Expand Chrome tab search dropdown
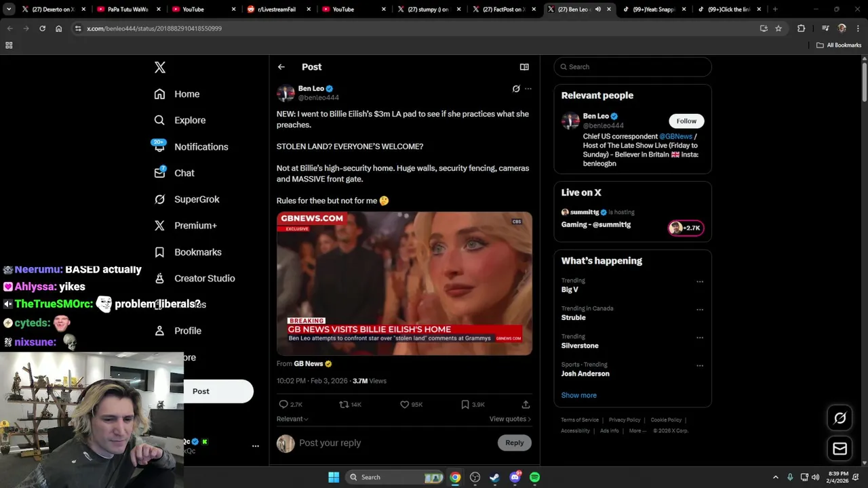The height and width of the screenshot is (488, 868). pos(9,9)
